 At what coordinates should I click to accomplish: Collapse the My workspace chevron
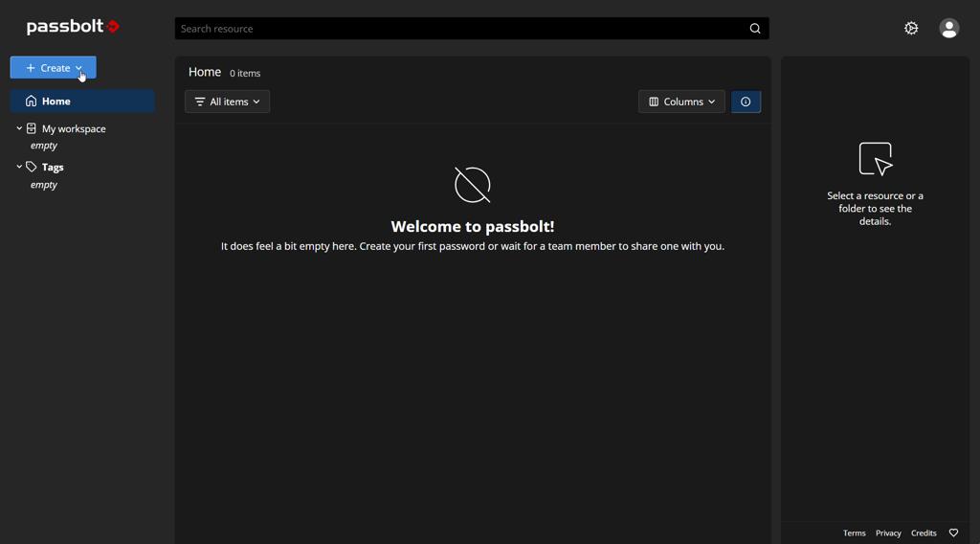click(19, 128)
